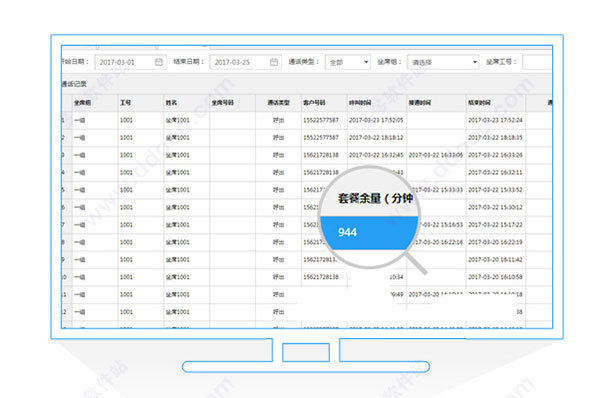Image resolution: width=600 pixels, height=398 pixels.
Task: Click the 坐席号码 column header
Action: [223, 103]
